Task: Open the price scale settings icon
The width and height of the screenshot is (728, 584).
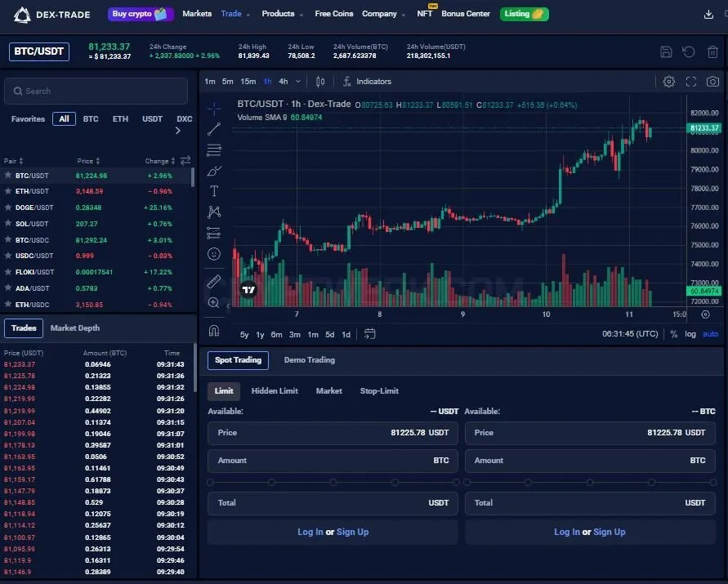Action: (x=705, y=314)
